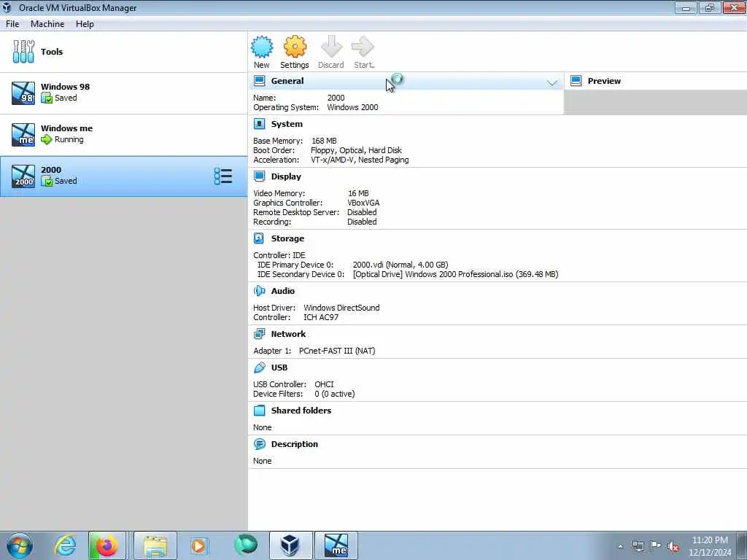Click the Audio section speaker icon
Viewport: 747px width, 560px height.
coord(259,290)
